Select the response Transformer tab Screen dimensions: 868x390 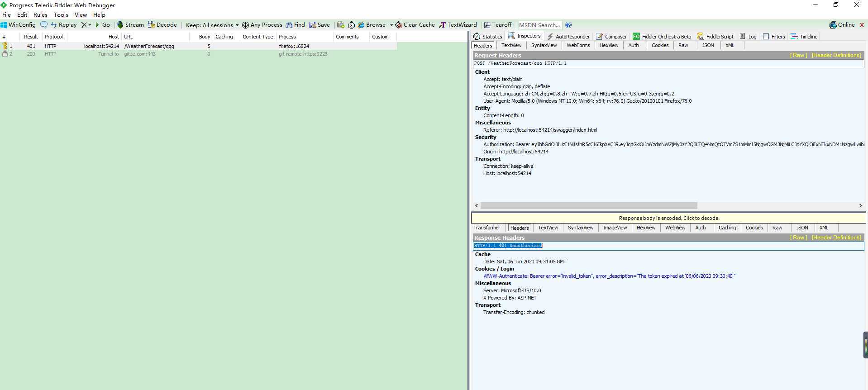487,228
